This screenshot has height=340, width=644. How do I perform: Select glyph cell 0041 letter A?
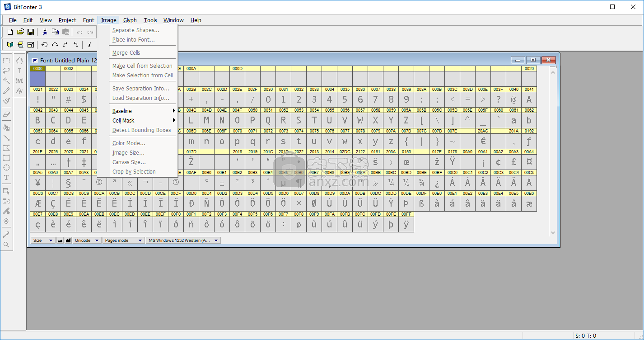coord(529,97)
